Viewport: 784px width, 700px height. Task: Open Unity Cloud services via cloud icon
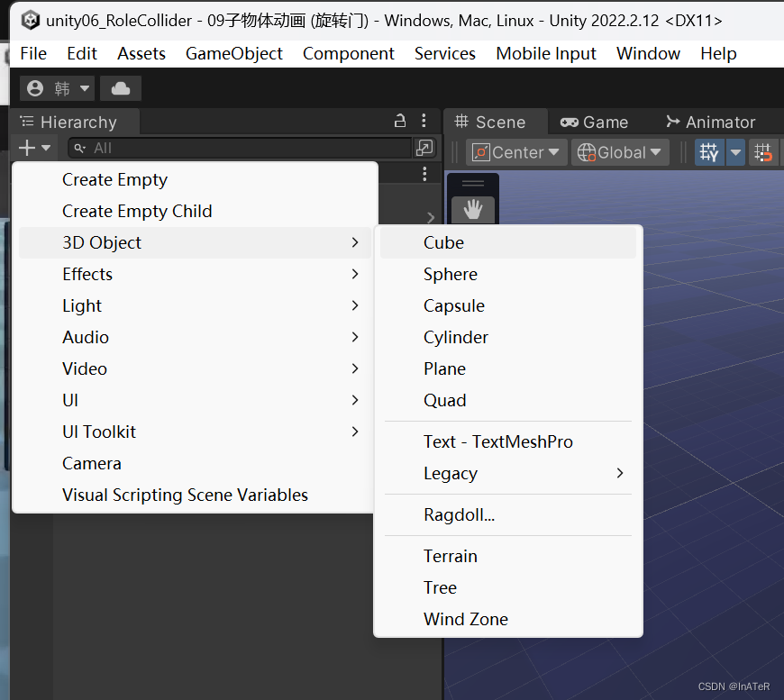120,87
